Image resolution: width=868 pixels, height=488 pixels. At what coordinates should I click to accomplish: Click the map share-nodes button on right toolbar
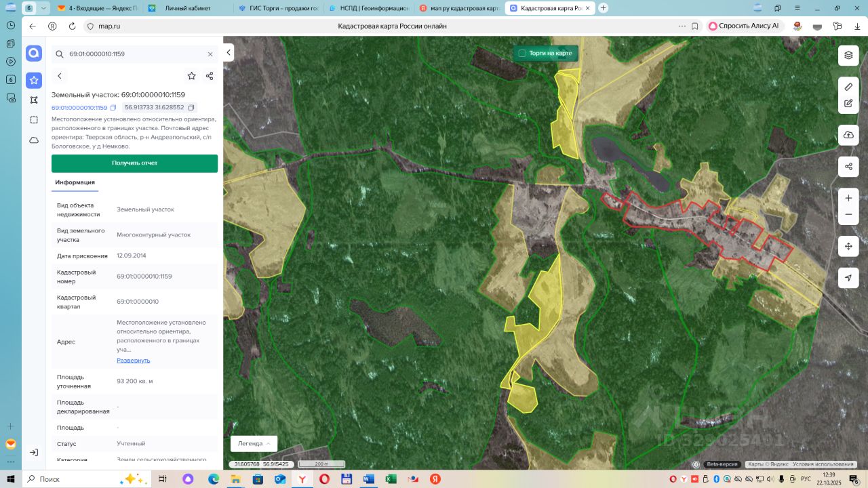(848, 166)
